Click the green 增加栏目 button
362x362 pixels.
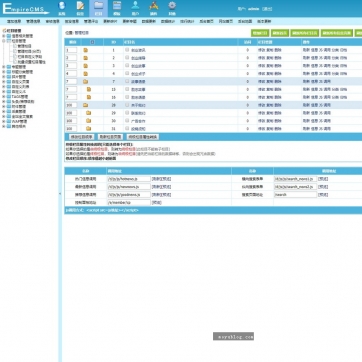[x=260, y=33]
